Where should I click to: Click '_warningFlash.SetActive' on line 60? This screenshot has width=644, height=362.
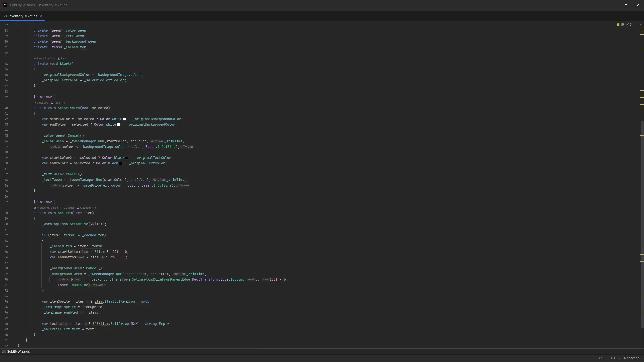pyautogui.click(x=65, y=224)
